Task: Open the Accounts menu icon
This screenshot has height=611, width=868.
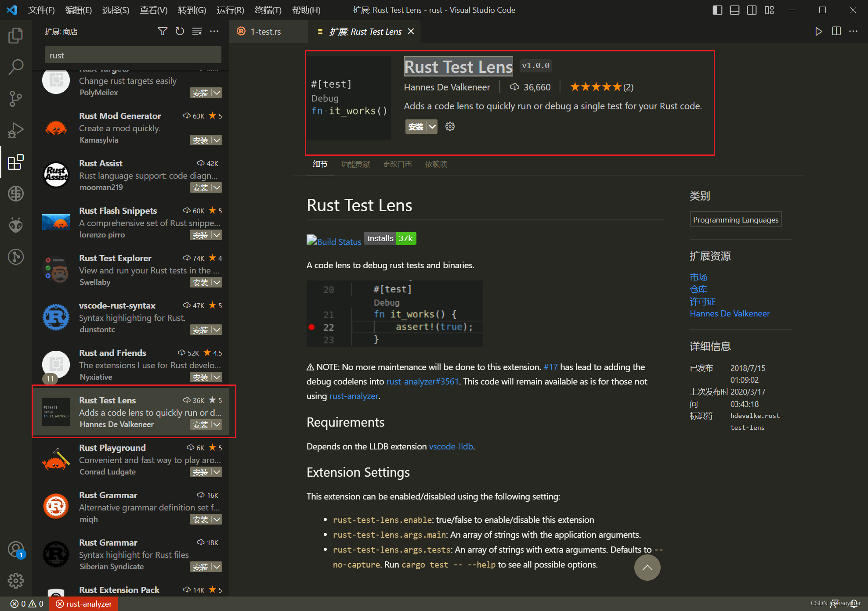Action: [16, 549]
